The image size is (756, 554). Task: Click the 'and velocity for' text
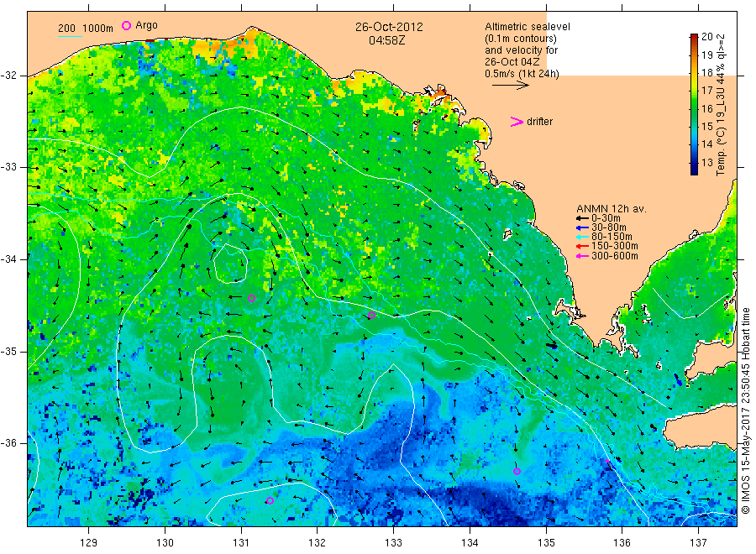click(x=521, y=50)
